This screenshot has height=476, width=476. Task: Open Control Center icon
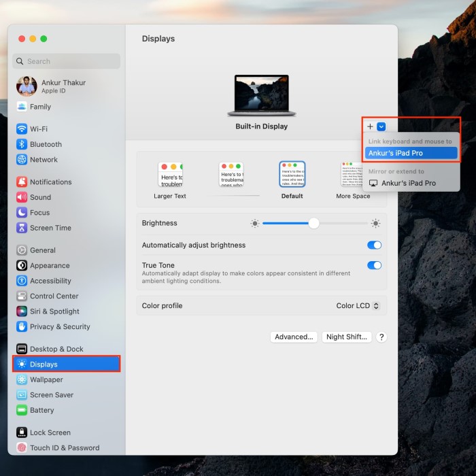click(x=22, y=296)
